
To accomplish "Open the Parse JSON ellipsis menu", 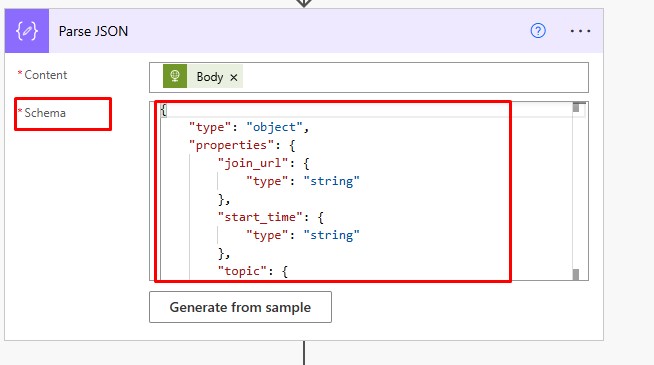I will [x=580, y=31].
